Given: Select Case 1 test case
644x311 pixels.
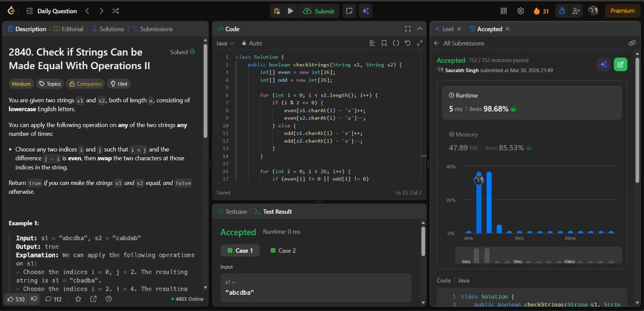Looking at the screenshot, I should coord(240,250).
